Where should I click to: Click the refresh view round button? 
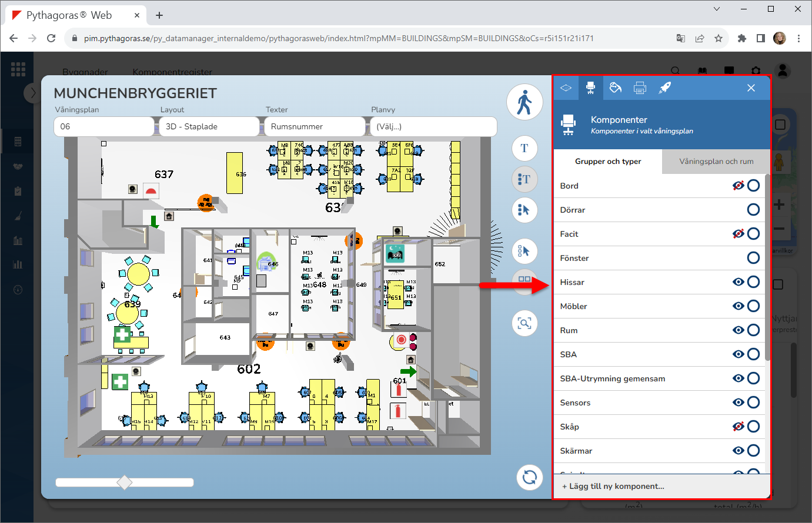(529, 477)
